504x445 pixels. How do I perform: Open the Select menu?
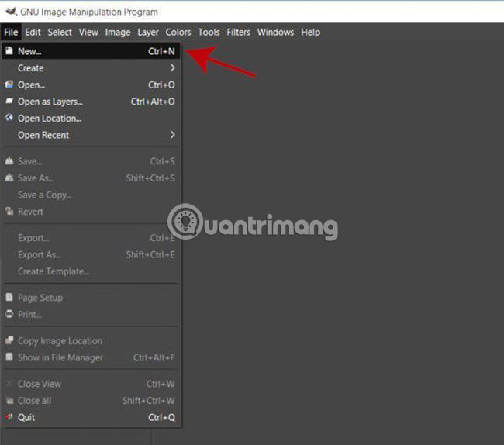tap(60, 32)
